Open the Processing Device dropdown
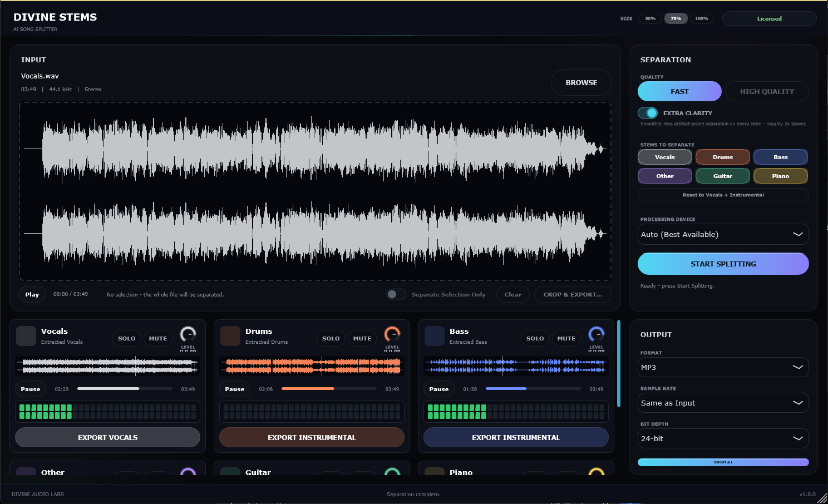Viewport: 828px width, 504px height. [723, 234]
